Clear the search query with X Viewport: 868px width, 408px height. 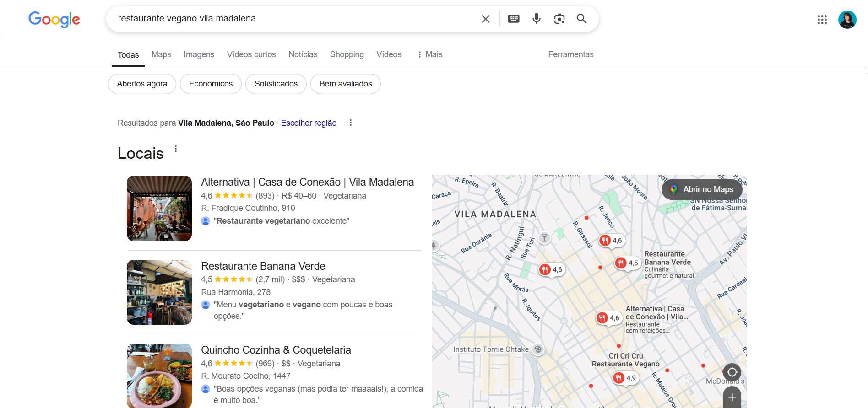486,19
